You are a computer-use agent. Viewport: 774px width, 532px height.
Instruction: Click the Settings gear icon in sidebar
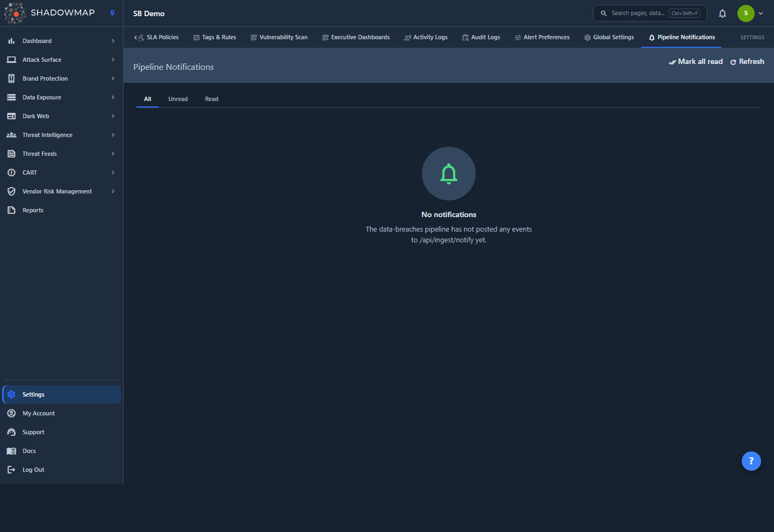click(x=11, y=394)
